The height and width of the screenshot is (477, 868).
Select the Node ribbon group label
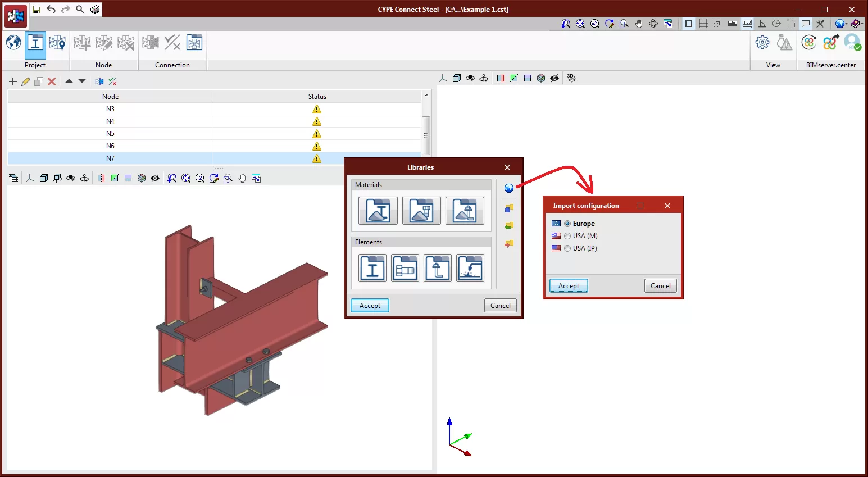click(x=103, y=65)
